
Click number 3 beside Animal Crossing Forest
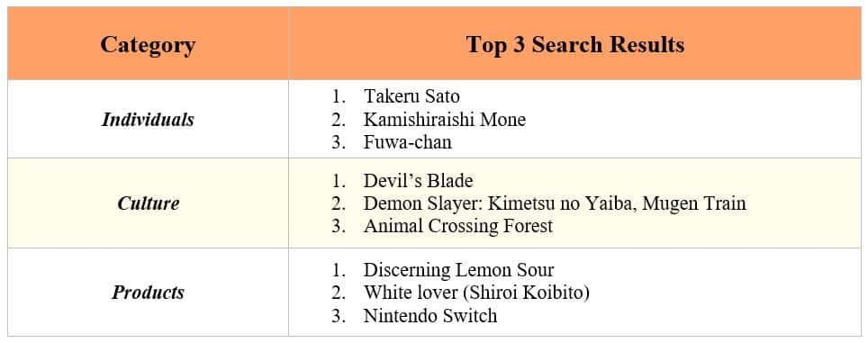(339, 226)
